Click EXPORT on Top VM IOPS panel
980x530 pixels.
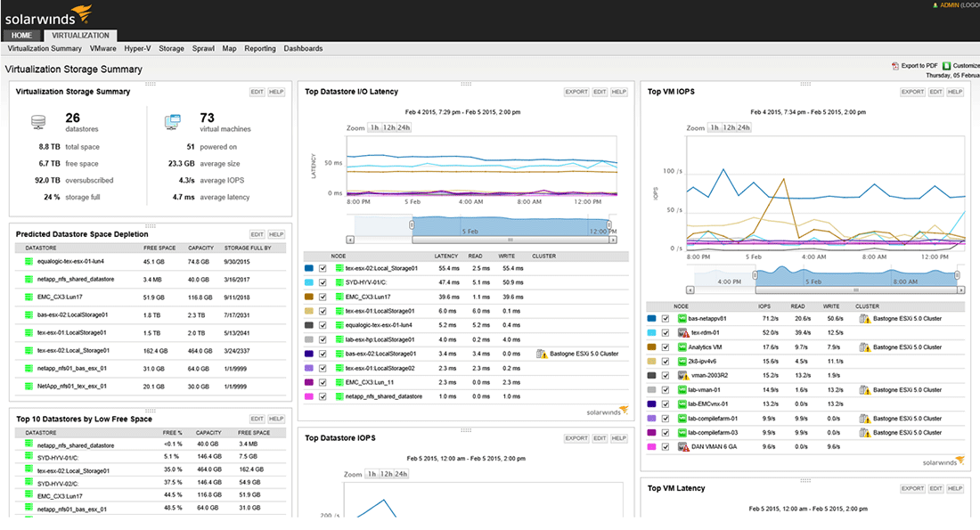click(912, 92)
